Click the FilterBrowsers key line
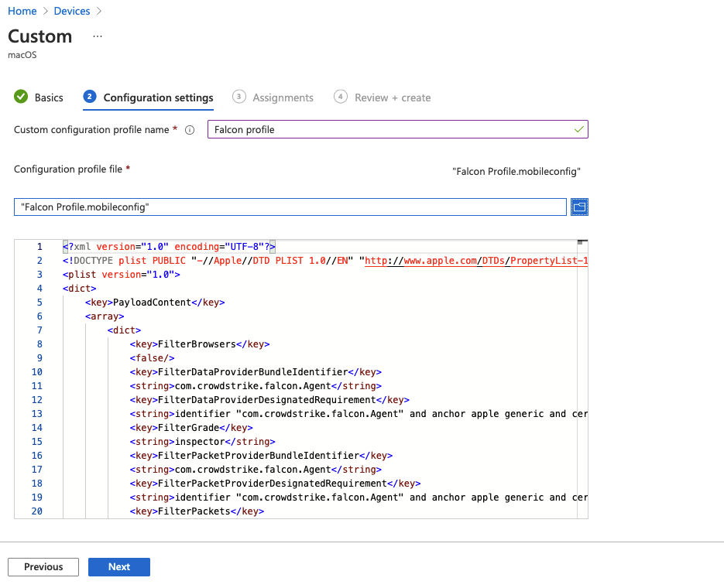Screen dimensions: 724x588 (x=200, y=344)
